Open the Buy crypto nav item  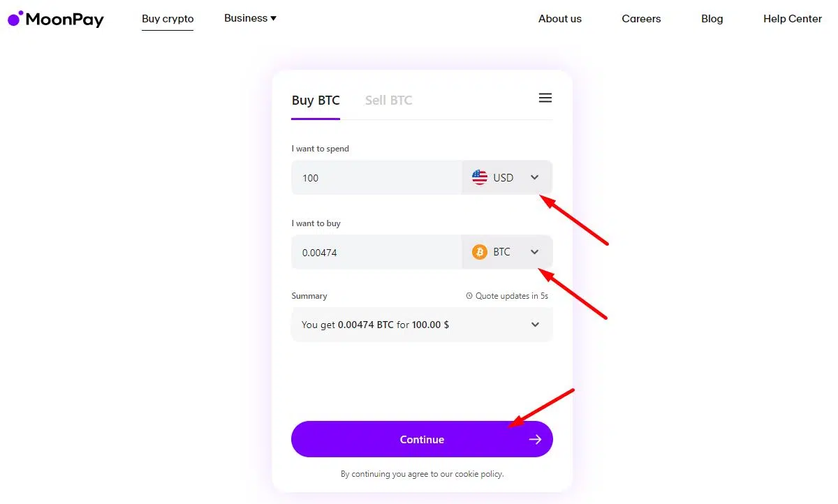168,19
